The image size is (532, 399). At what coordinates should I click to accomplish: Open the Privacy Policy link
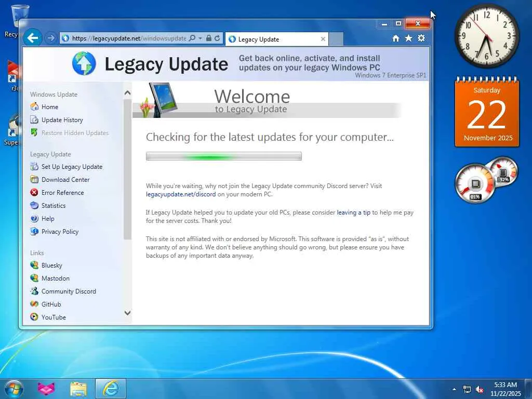pyautogui.click(x=60, y=232)
